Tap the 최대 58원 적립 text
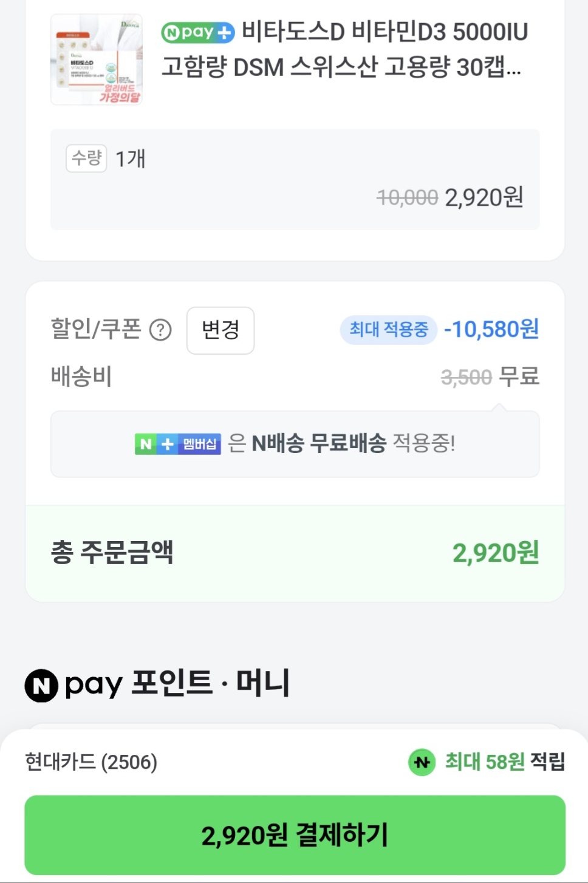Viewport: 588px width, 883px height. [x=505, y=762]
